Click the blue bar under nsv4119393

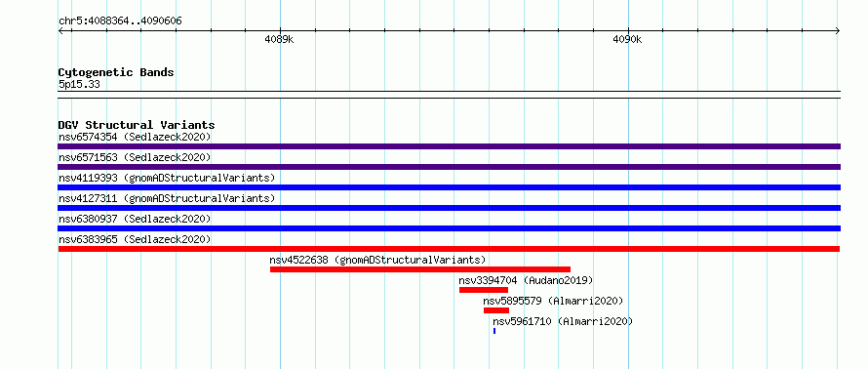449,187
